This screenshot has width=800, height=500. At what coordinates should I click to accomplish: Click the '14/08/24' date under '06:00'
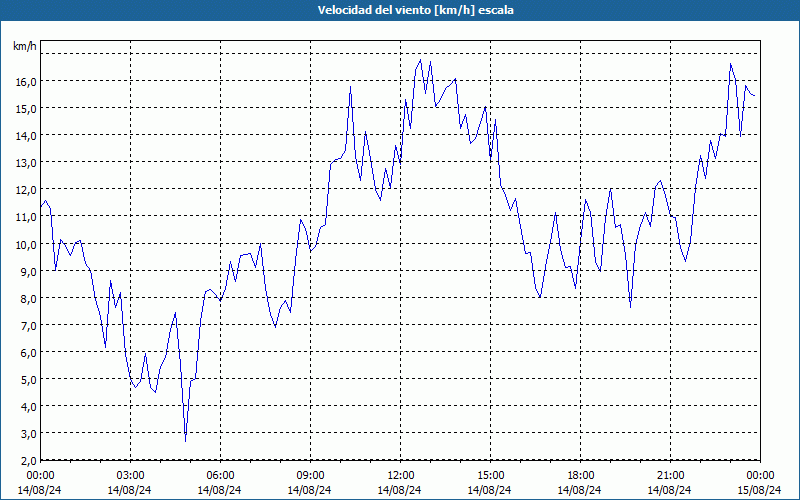[x=220, y=490]
